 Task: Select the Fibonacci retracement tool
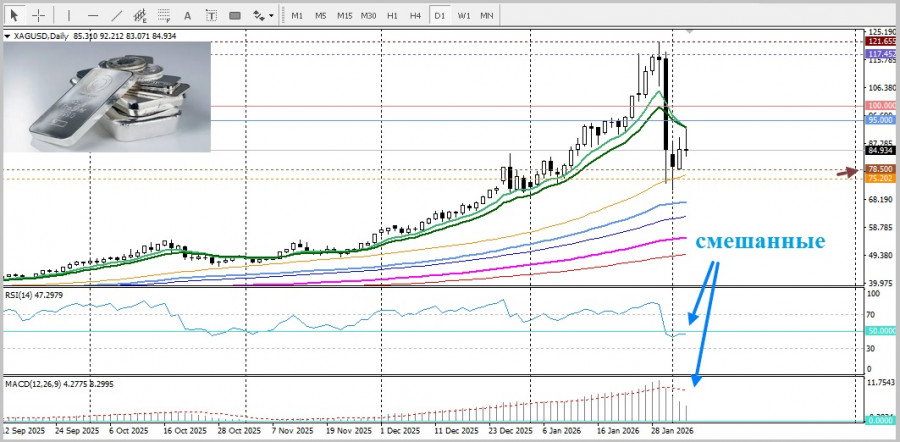coord(164,15)
